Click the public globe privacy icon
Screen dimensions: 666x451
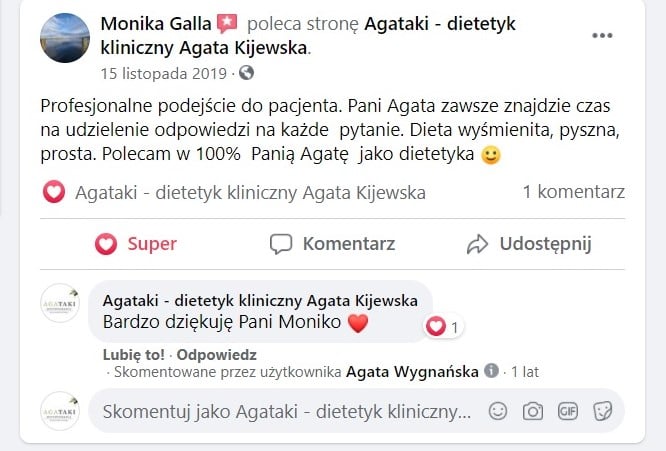point(247,73)
